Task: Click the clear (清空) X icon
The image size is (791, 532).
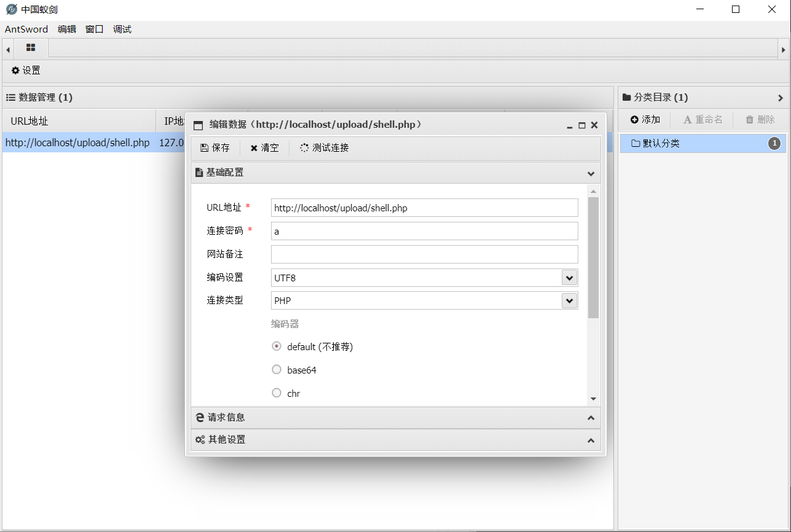Action: [254, 148]
